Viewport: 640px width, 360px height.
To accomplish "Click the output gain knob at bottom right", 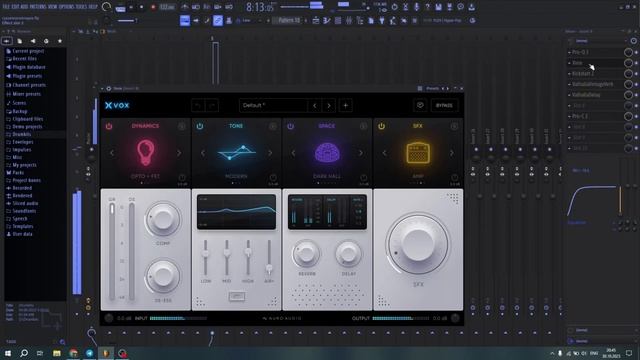I will pyautogui.click(x=455, y=318).
